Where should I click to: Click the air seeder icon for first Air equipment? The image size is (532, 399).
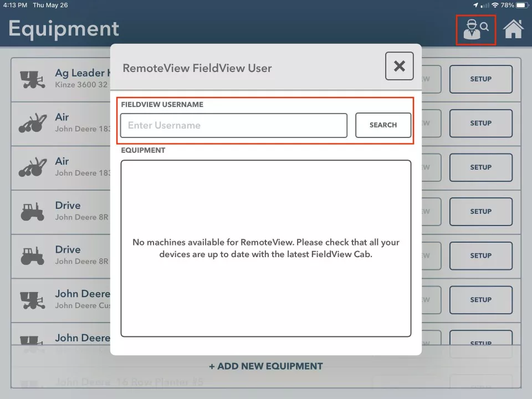tap(32, 122)
